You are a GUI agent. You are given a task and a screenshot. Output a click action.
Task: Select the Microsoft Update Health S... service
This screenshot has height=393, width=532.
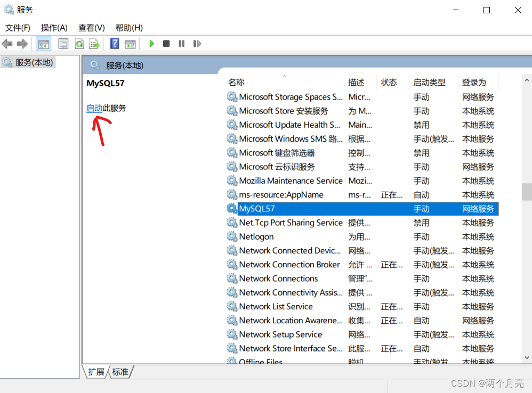tap(289, 125)
